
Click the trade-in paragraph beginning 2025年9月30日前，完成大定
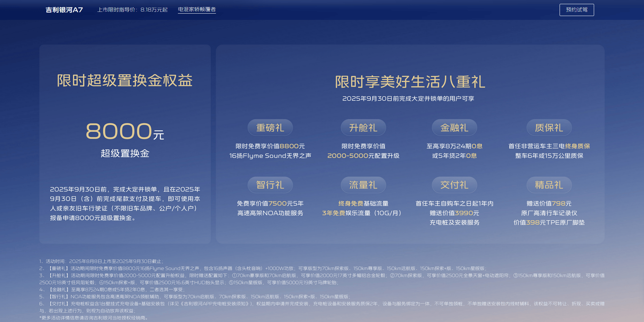125,204
